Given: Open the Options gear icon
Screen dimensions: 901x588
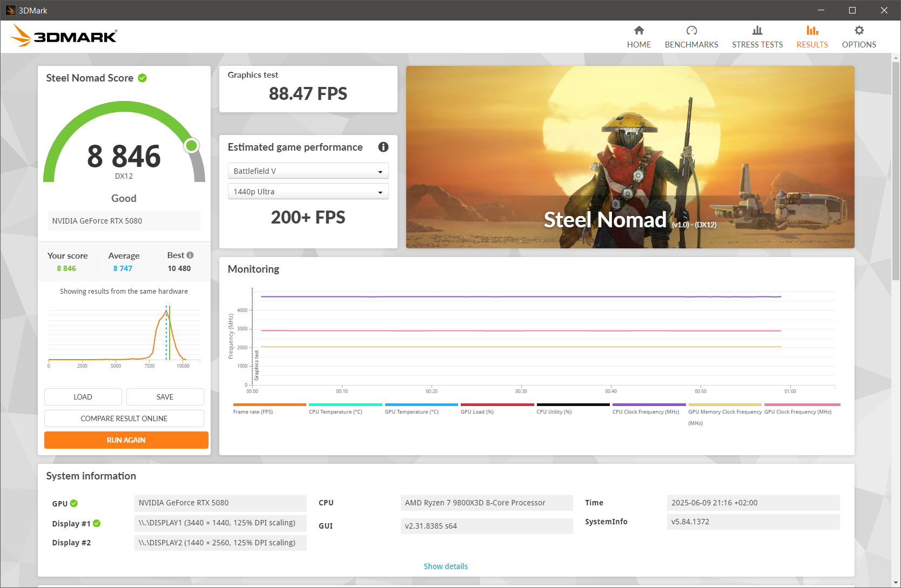Looking at the screenshot, I should (x=859, y=31).
